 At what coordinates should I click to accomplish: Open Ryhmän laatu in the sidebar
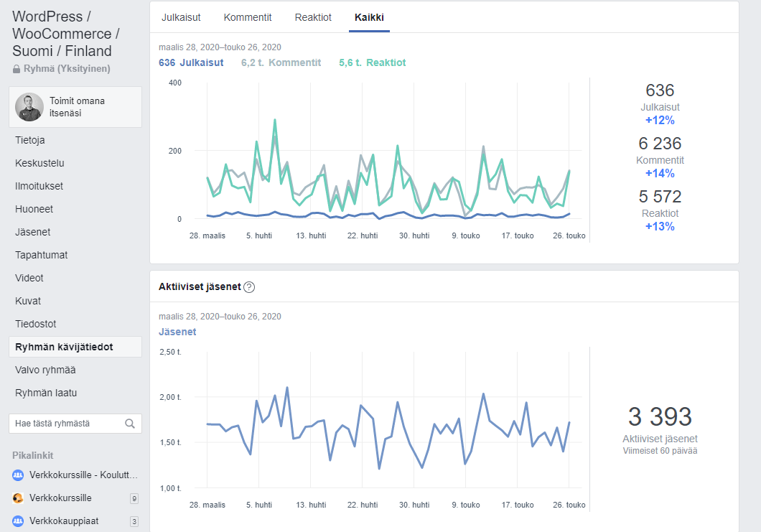(46, 393)
